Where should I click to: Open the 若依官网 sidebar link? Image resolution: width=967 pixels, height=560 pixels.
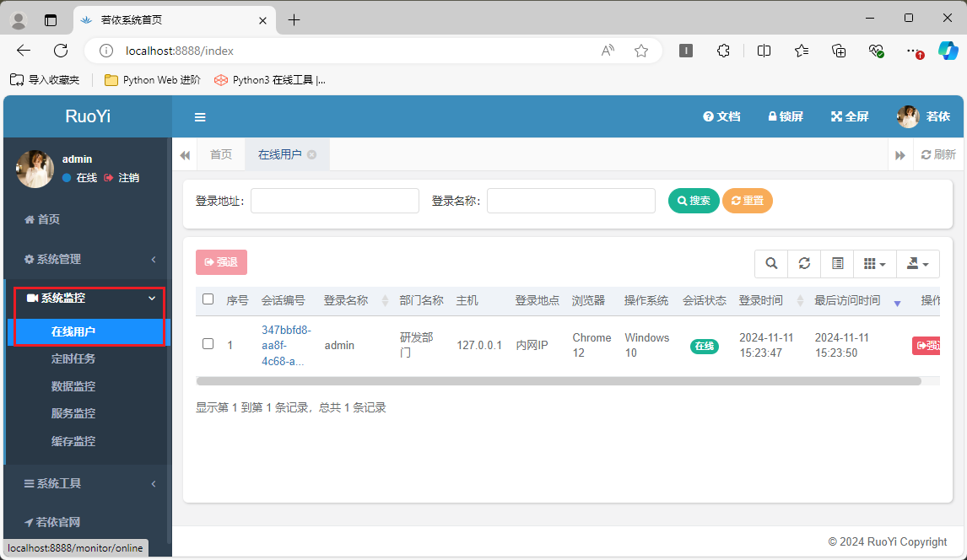coord(52,522)
